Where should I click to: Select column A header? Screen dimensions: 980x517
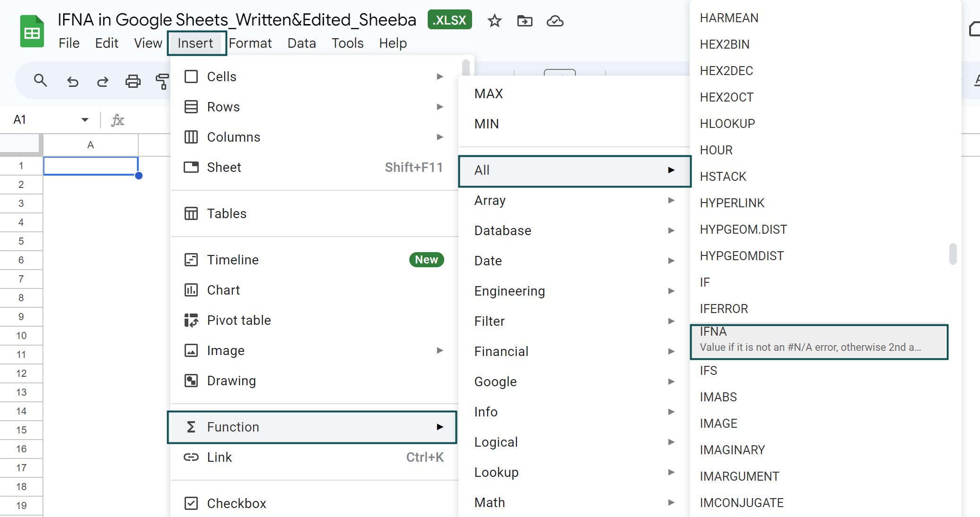pos(91,145)
